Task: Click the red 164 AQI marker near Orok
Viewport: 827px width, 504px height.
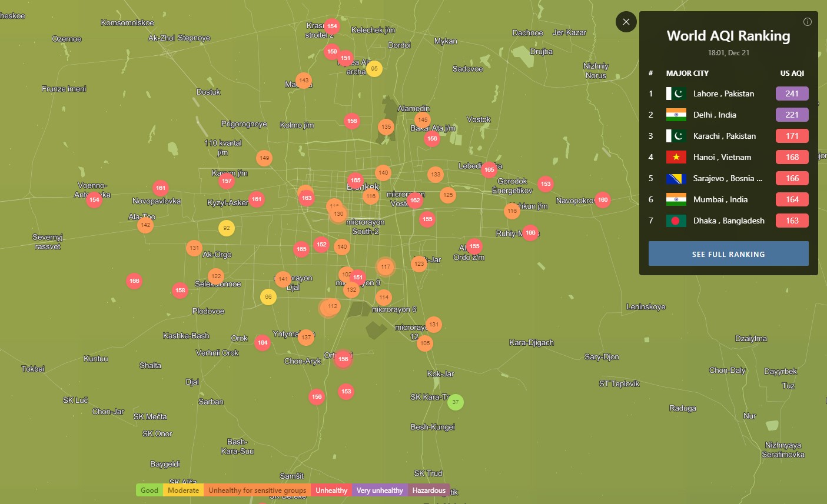Action: (x=263, y=342)
